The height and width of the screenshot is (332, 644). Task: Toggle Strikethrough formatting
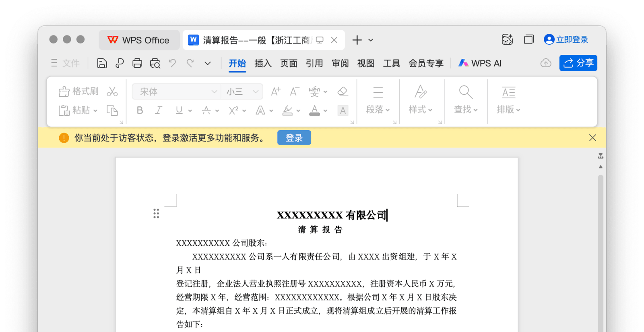coord(206,110)
